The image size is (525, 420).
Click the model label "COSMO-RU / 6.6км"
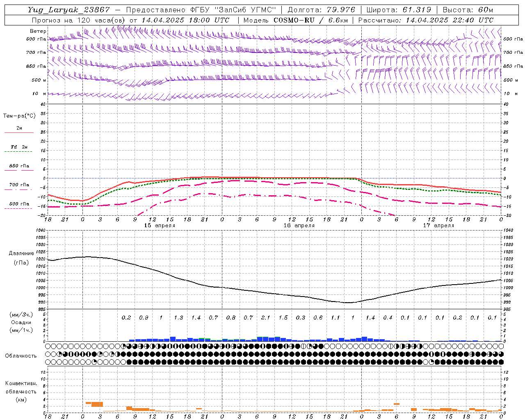(x=311, y=20)
